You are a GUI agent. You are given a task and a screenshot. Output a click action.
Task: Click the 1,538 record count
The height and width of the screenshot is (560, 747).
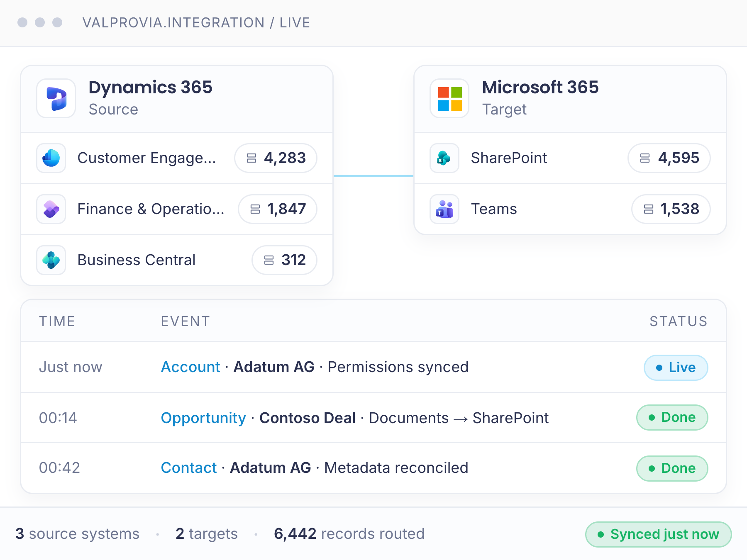[680, 209]
